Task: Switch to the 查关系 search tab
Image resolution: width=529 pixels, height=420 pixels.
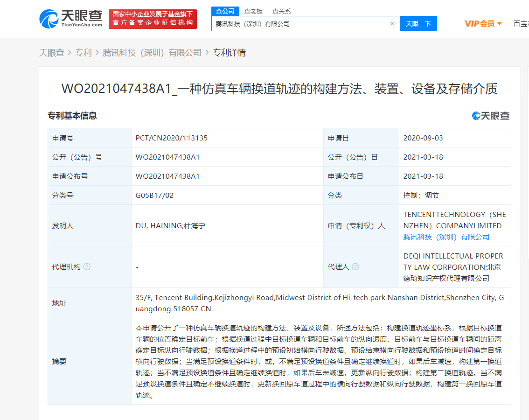Action: [x=281, y=11]
